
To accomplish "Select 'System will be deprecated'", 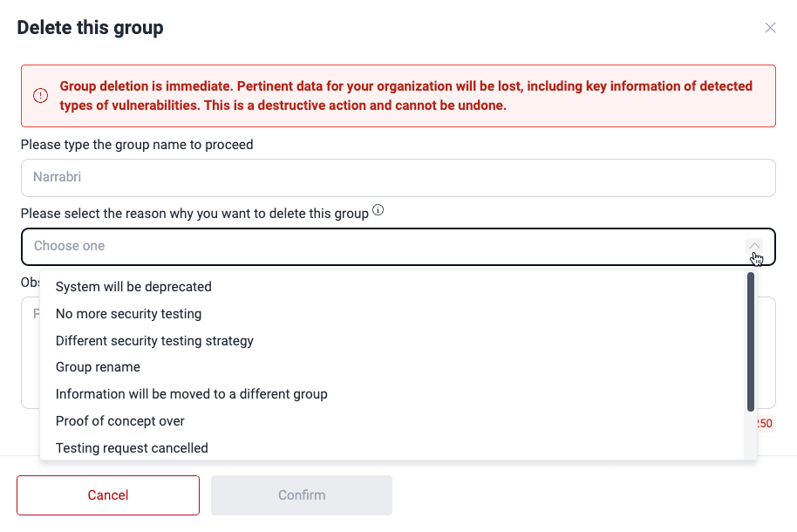I will tap(133, 286).
